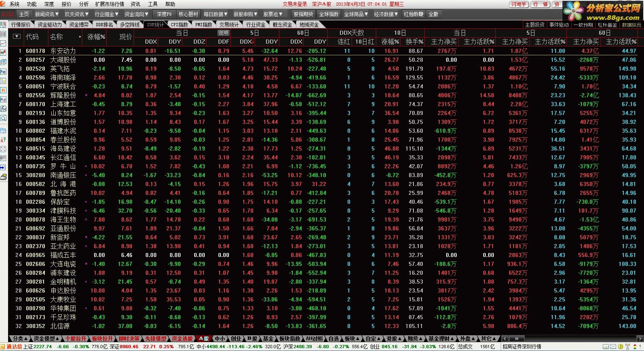
Task: Click the 股指期货 button
Action: click(x=303, y=14)
